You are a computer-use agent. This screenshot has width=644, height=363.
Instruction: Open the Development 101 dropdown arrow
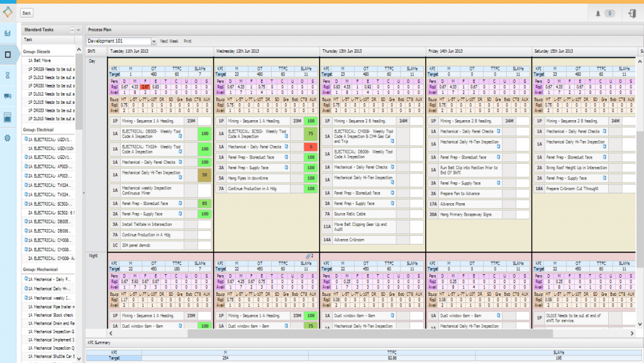point(153,41)
